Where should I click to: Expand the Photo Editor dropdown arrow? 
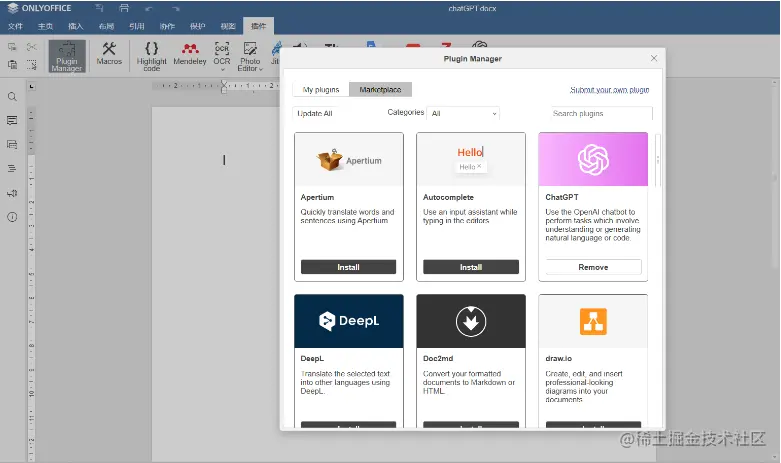(260, 69)
